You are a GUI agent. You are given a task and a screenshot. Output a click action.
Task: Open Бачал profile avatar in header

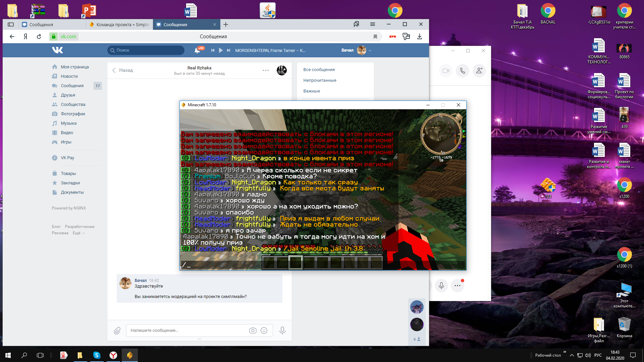362,50
